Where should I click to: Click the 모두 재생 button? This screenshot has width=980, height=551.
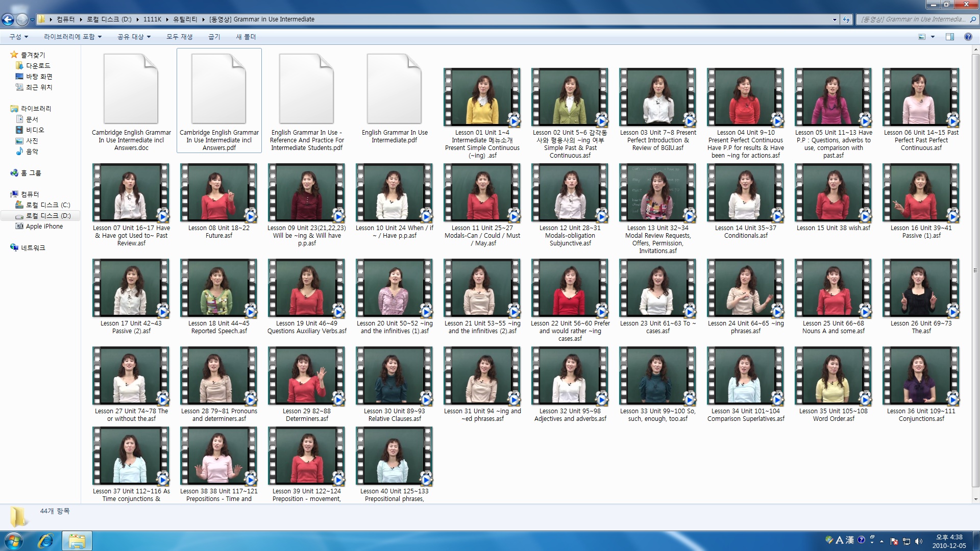pos(179,37)
